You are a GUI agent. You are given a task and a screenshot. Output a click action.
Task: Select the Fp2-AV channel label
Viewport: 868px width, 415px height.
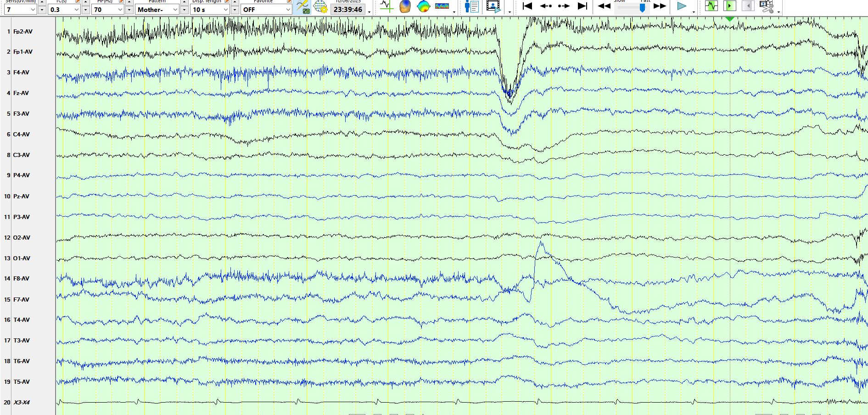tap(23, 32)
